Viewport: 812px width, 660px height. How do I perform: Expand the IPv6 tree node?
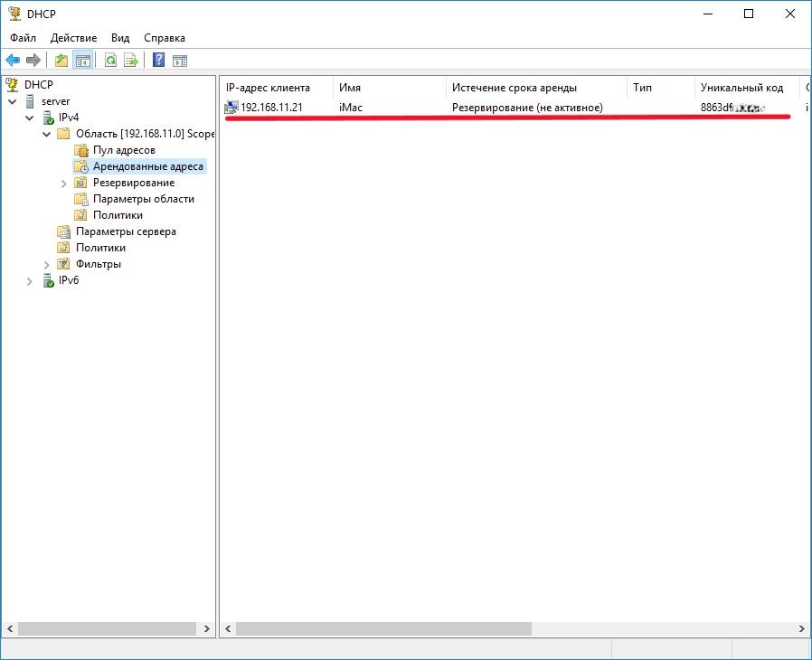click(30, 280)
